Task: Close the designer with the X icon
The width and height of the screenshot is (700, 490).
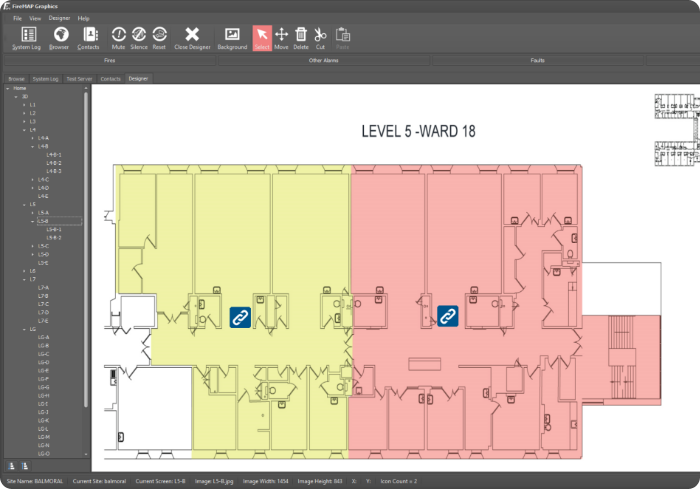Action: (x=192, y=38)
